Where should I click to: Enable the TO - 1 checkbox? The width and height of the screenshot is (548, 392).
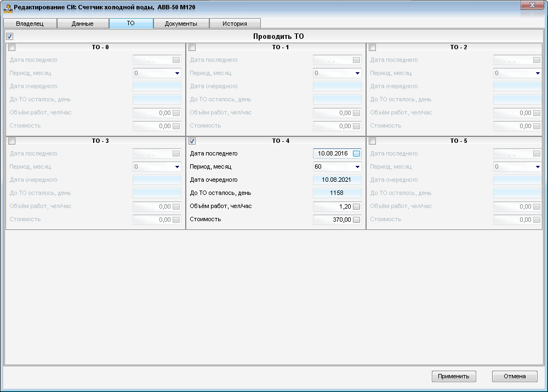[192, 48]
